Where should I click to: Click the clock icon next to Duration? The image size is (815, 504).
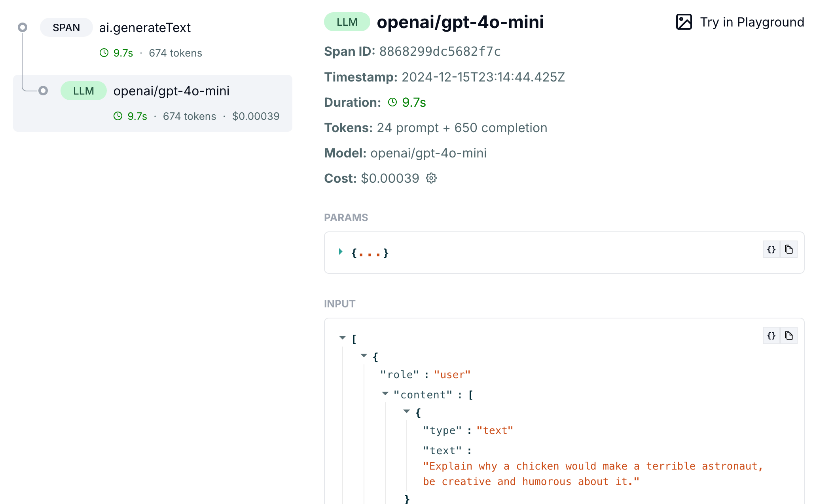392,102
